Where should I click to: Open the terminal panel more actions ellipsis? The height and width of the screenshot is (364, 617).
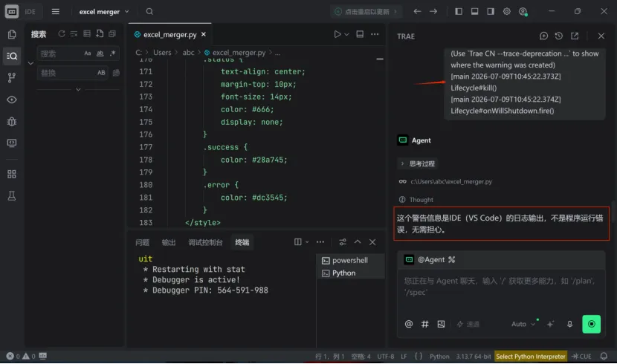[x=320, y=242]
